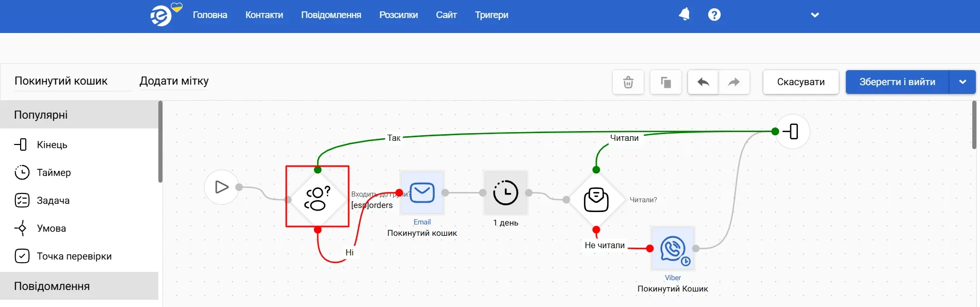Open the Тригери menu

(x=492, y=15)
